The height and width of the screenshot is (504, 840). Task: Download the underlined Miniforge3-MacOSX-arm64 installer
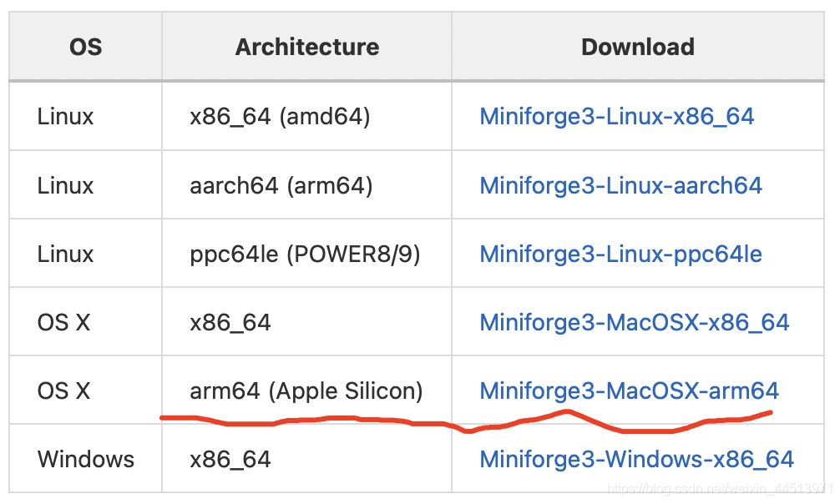coord(629,391)
